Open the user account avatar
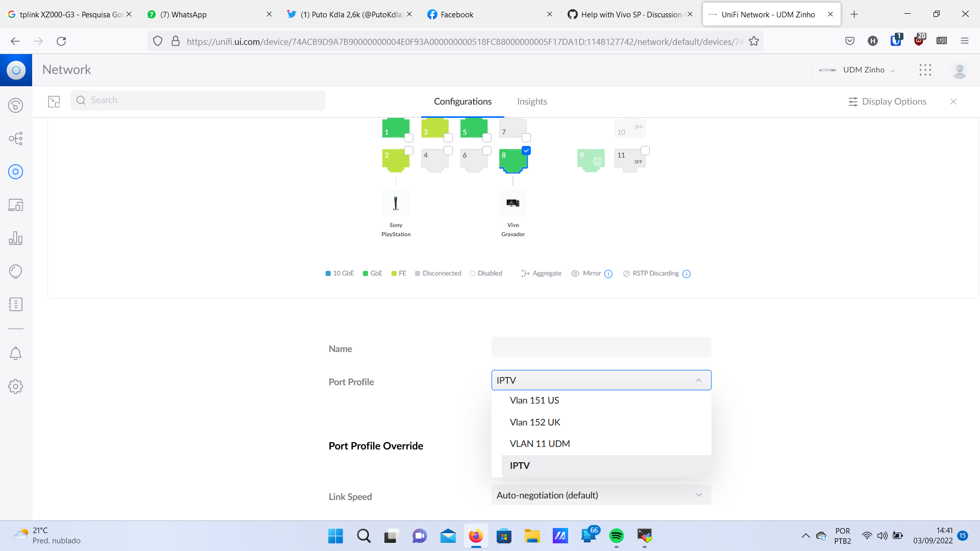980x551 pixels. [960, 70]
